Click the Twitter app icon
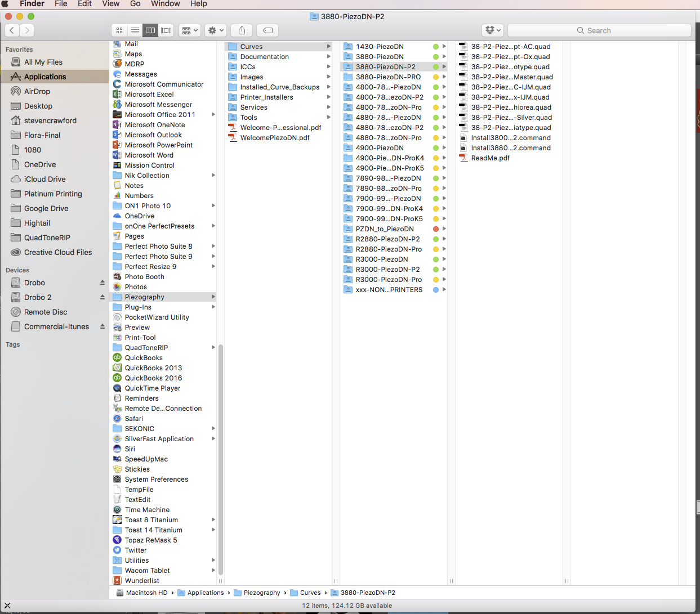This screenshot has height=614, width=700. 117,550
